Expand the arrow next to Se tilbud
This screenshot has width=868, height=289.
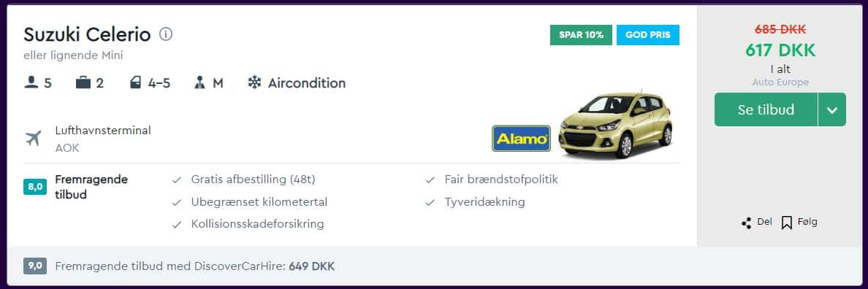click(x=832, y=109)
